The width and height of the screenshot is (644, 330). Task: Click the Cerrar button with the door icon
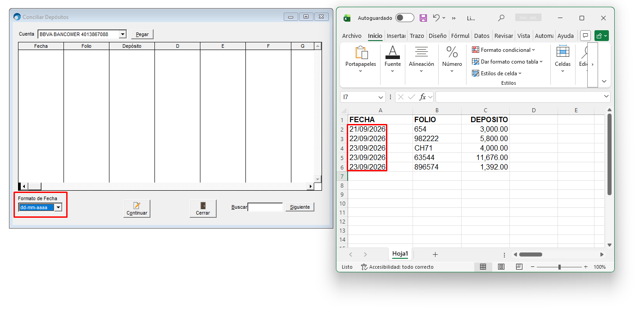coord(203,209)
